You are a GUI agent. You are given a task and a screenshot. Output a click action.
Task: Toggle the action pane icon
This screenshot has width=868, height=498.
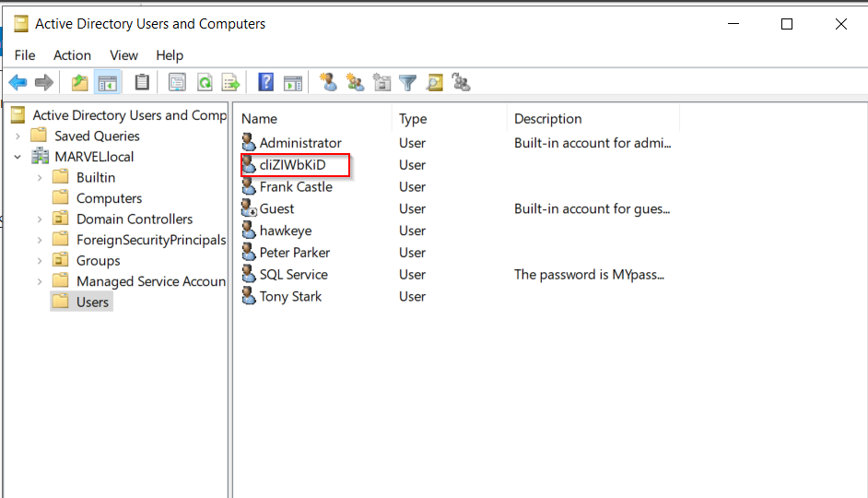[x=293, y=83]
